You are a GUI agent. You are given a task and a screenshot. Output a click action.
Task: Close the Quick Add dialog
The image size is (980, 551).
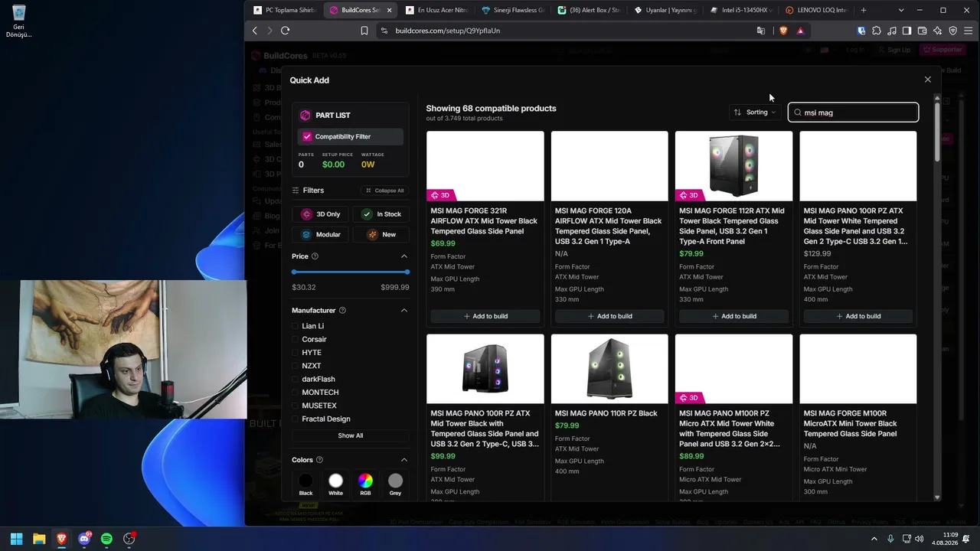coord(928,80)
